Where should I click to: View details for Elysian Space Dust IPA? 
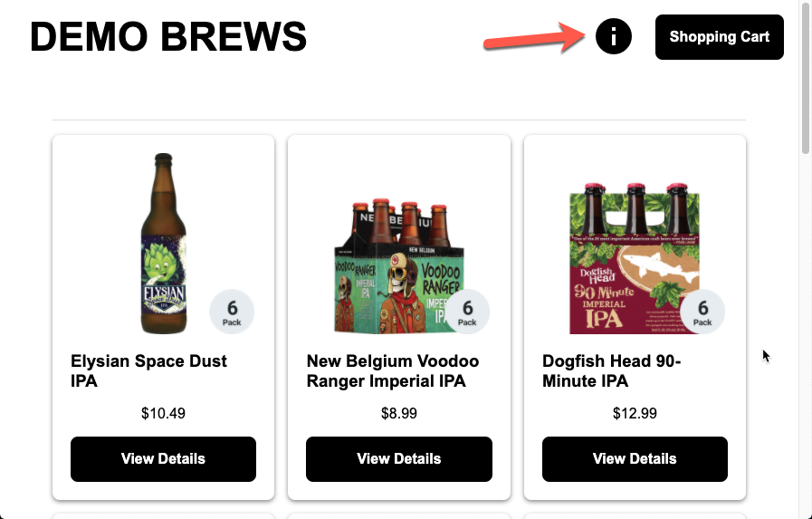(x=163, y=458)
